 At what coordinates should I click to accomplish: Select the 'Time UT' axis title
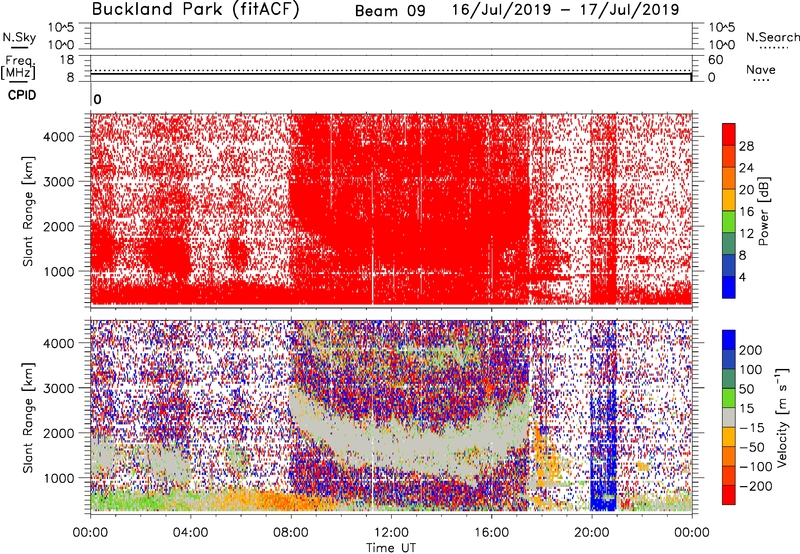pyautogui.click(x=391, y=547)
